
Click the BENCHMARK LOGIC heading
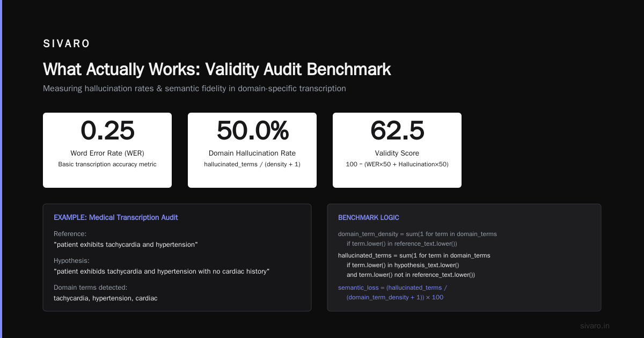(x=369, y=217)
